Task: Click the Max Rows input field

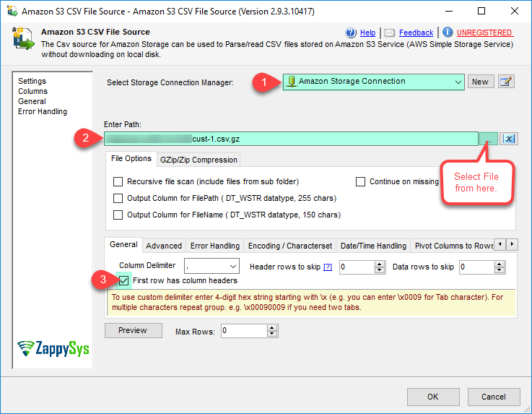Action: click(244, 331)
